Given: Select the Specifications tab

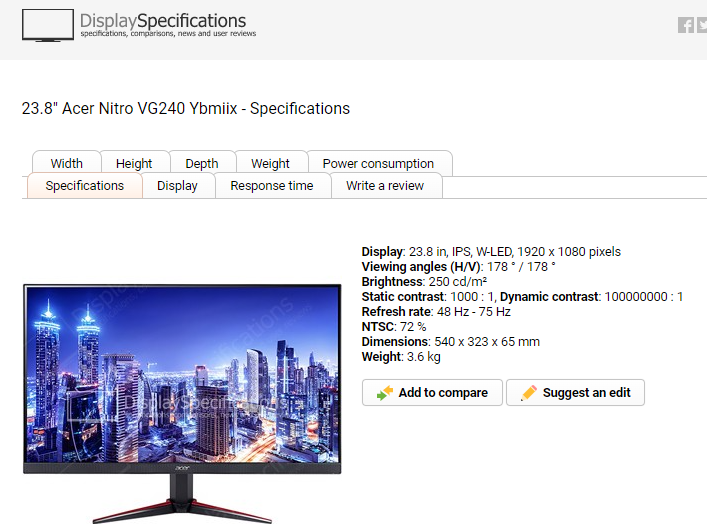Looking at the screenshot, I should pos(85,186).
